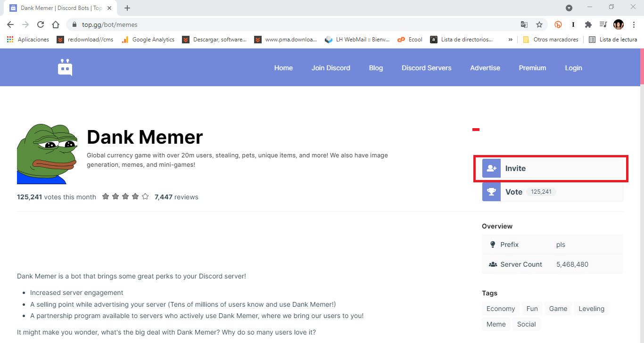Bookmark page with star icon
Screen dimensions: 644x343
pos(539,24)
